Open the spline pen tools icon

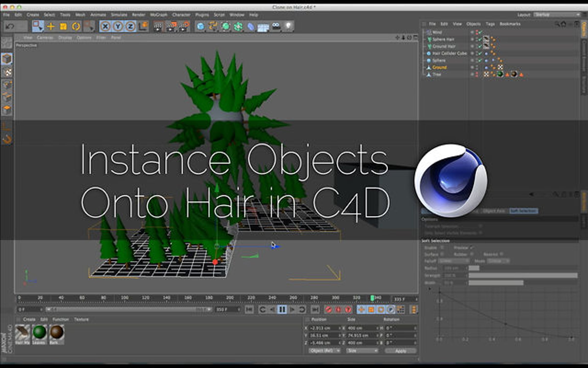click(213, 26)
